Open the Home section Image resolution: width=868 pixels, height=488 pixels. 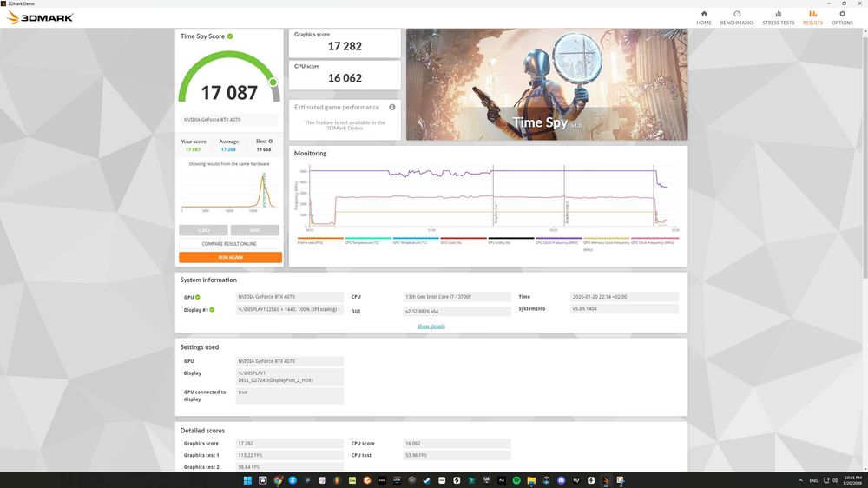click(704, 17)
